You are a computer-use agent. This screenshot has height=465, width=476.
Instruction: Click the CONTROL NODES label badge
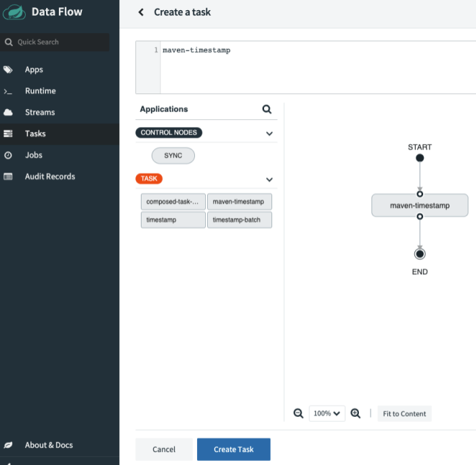pyautogui.click(x=169, y=133)
